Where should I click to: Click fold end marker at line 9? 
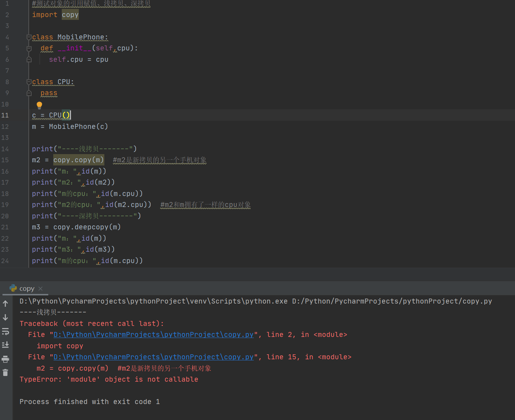point(29,93)
